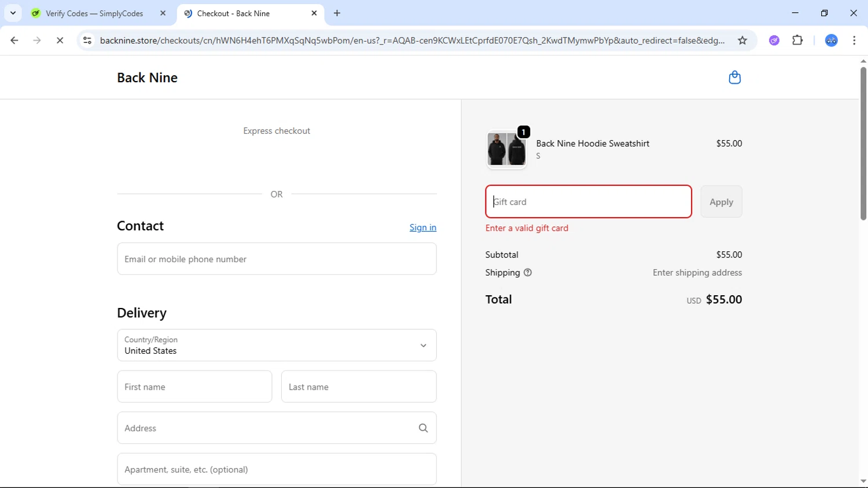Click the Sign in link
The width and height of the screenshot is (868, 488).
pyautogui.click(x=423, y=228)
